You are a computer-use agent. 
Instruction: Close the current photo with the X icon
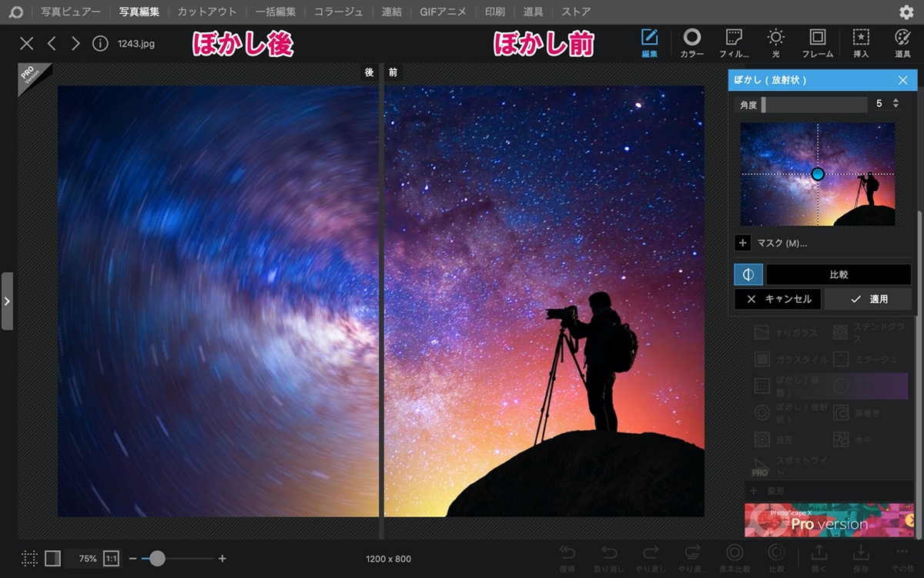coord(27,43)
